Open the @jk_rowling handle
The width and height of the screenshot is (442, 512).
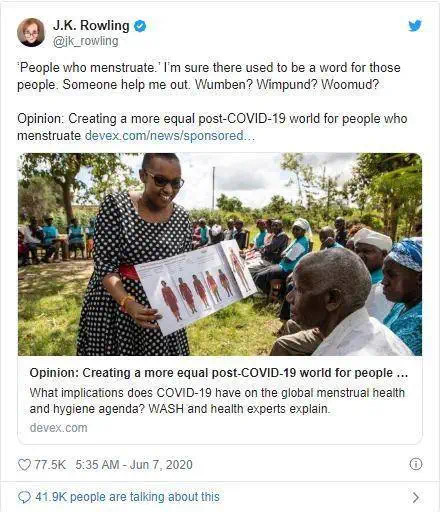tap(86, 41)
